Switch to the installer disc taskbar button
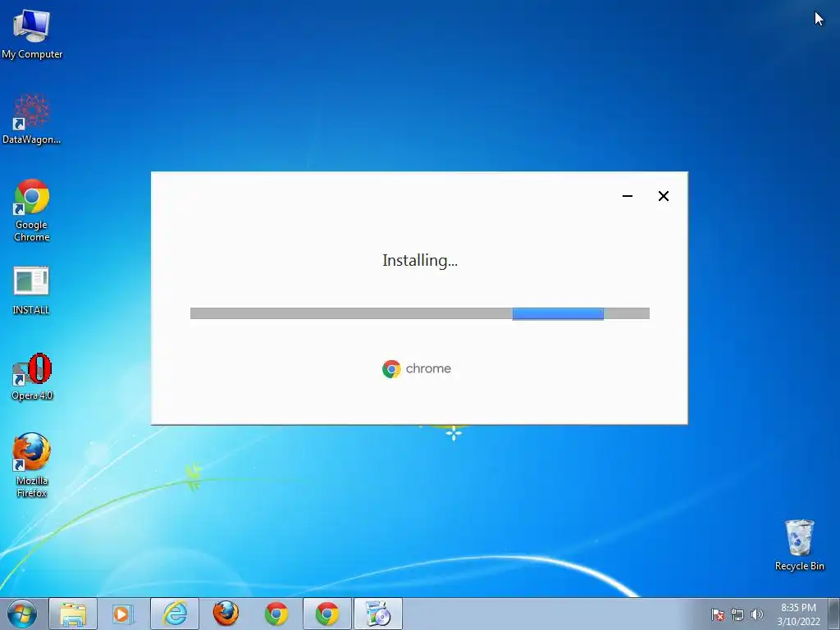The height and width of the screenshot is (630, 840). (378, 614)
